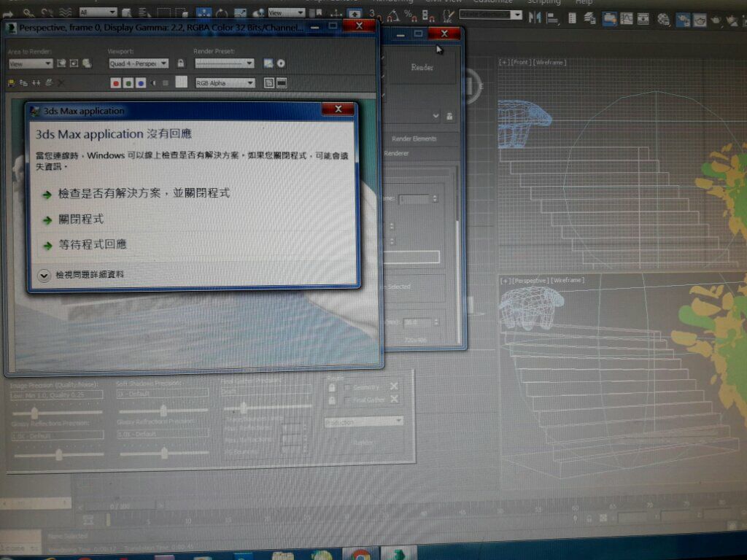747x560 pixels.
Task: Open the Area to Render dropdown
Action: point(31,64)
